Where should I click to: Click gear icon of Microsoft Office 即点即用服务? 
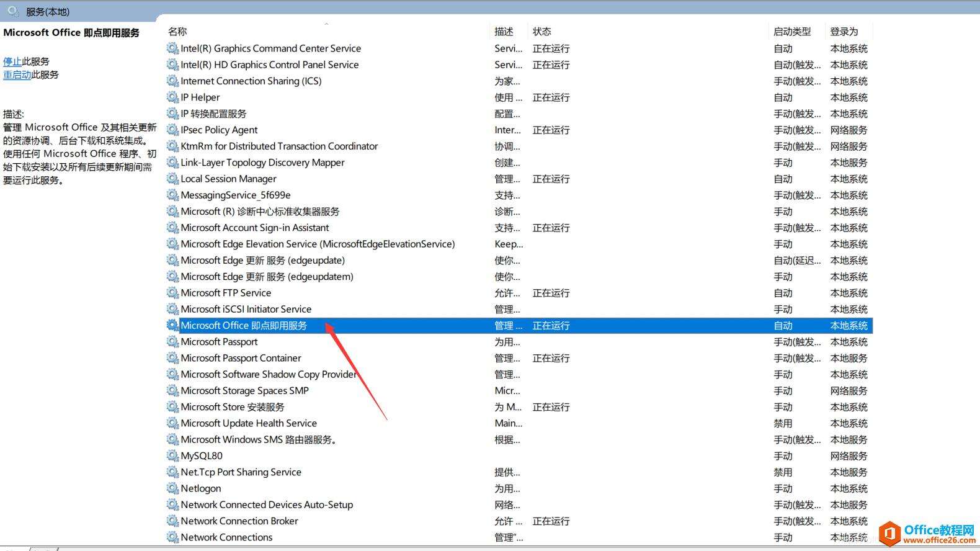point(172,325)
